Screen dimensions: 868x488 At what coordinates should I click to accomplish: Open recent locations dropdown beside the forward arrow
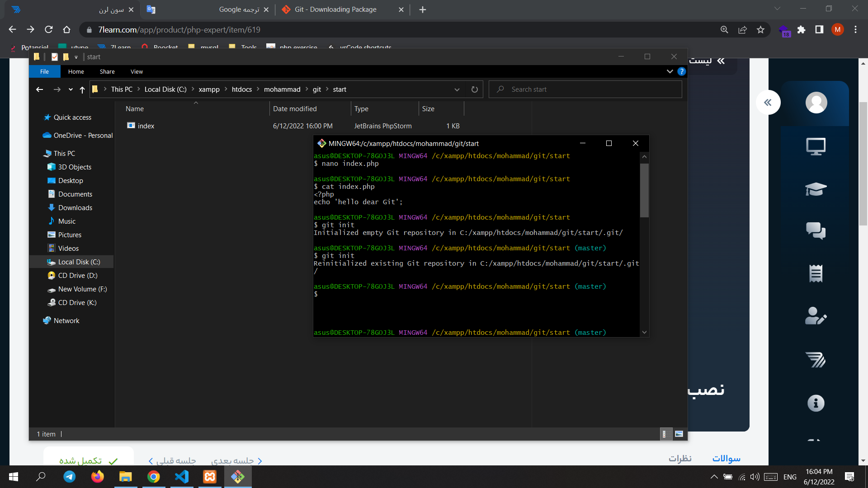[x=71, y=89]
